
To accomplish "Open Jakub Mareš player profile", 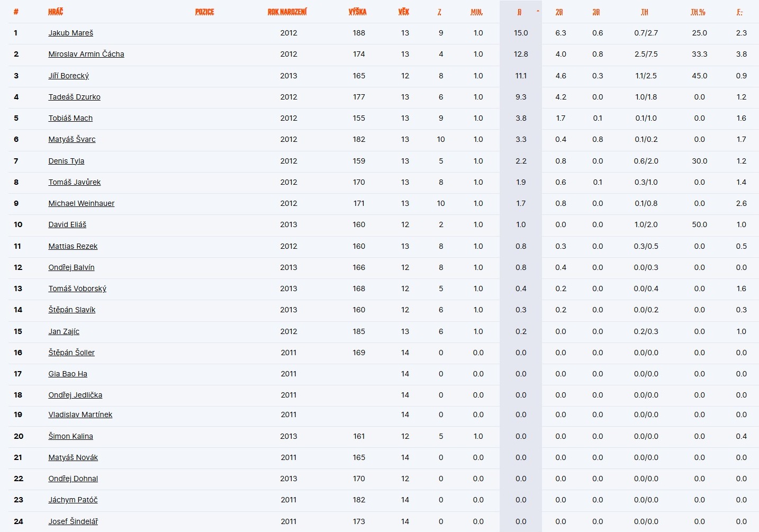I will point(70,33).
